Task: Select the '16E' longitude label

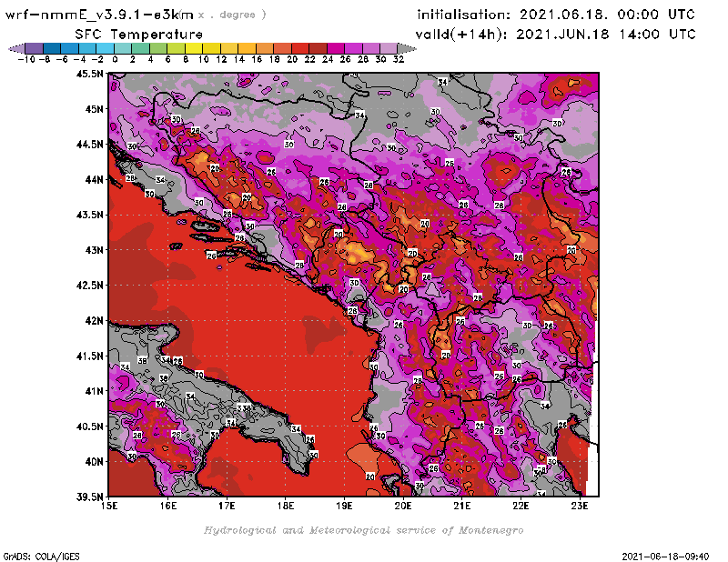Action: click(x=168, y=506)
